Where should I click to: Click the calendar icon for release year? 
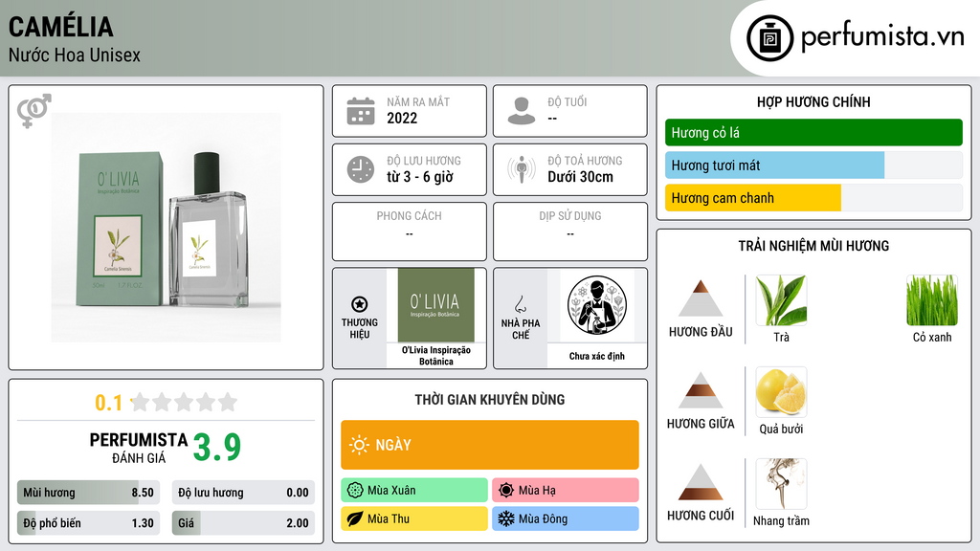pyautogui.click(x=361, y=111)
